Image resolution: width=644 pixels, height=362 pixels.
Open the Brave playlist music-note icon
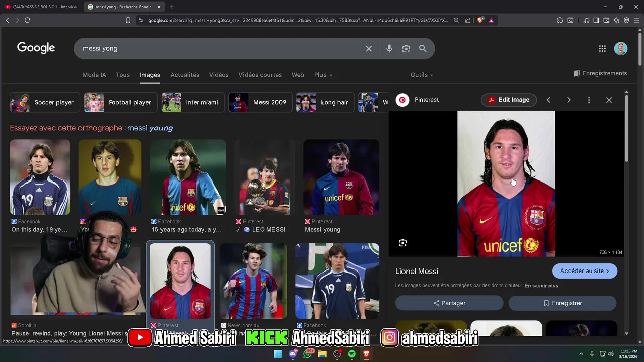click(586, 20)
